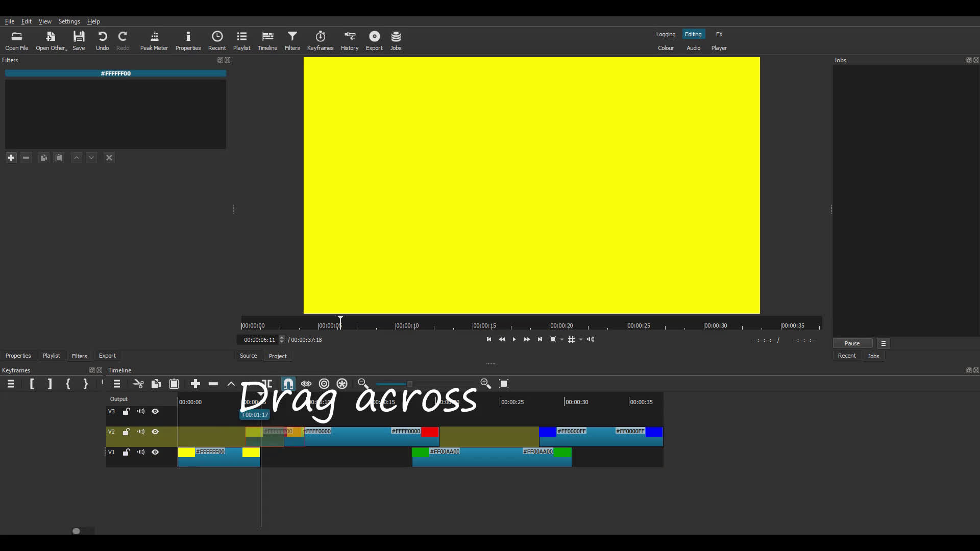This screenshot has height=551, width=980.
Task: Lock the V3 track
Action: click(x=127, y=411)
